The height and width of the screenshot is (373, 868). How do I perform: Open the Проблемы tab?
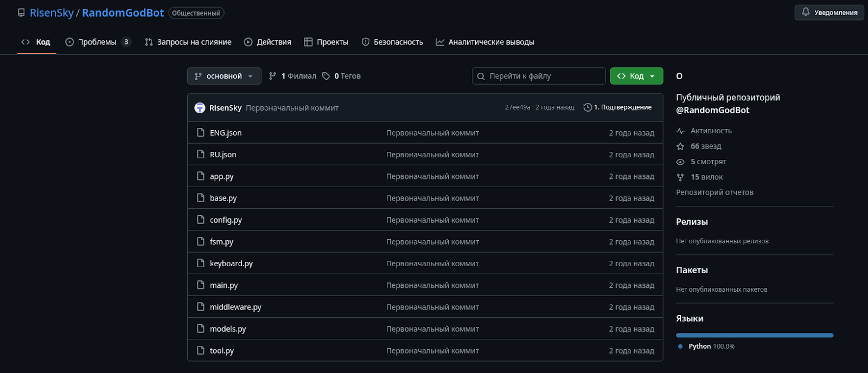(x=98, y=42)
